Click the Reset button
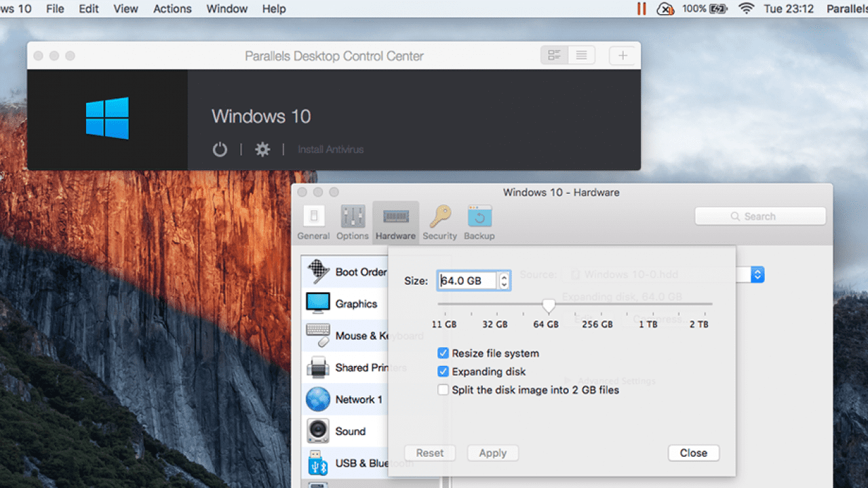This screenshot has width=868, height=488. click(x=430, y=453)
